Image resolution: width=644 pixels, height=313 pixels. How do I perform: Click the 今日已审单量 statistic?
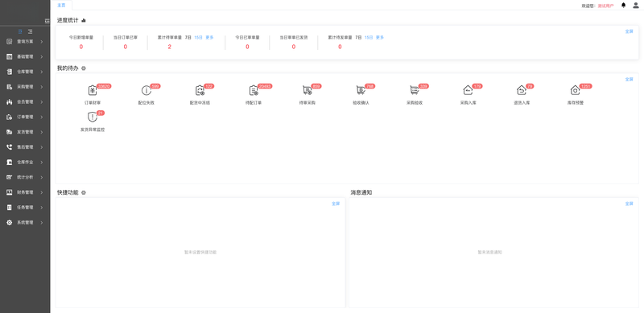pyautogui.click(x=247, y=42)
